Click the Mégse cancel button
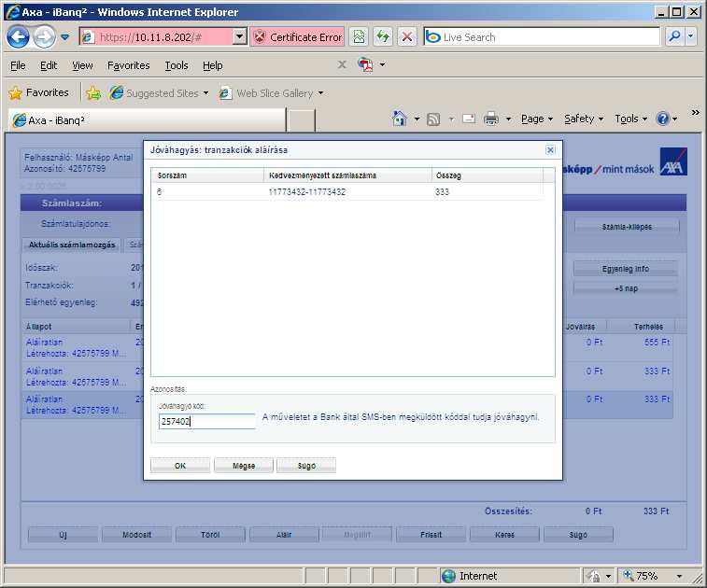 pos(244,466)
